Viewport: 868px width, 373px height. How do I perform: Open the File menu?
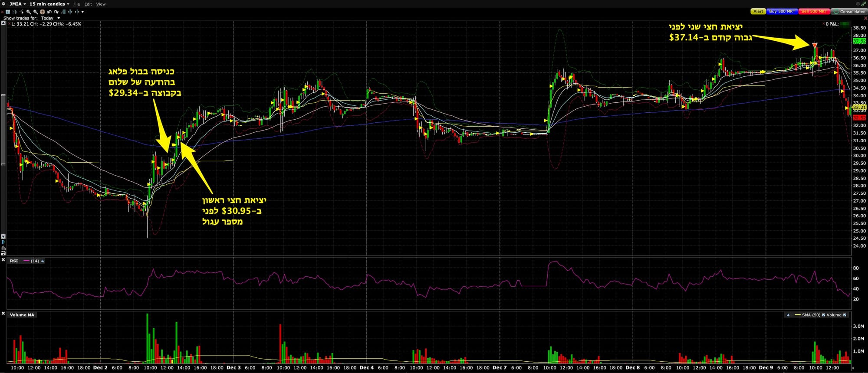[76, 4]
